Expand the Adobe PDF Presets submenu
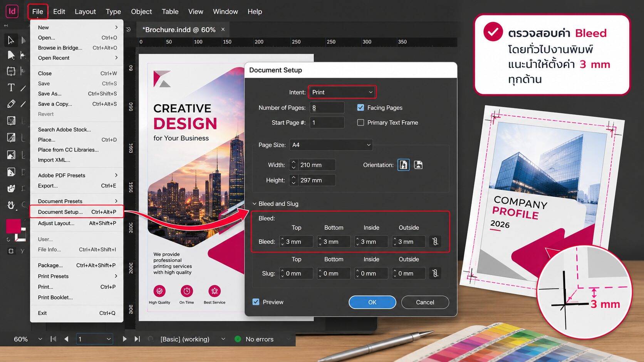 point(77,175)
